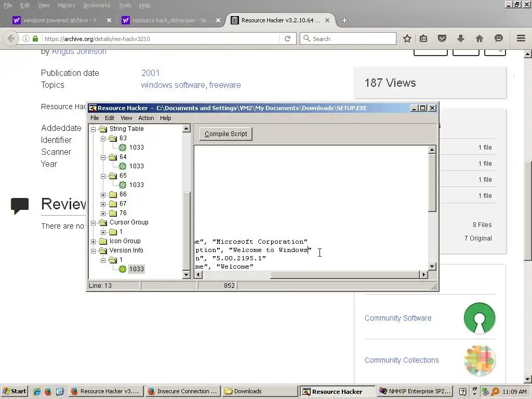Click the Compile Script button
The height and width of the screenshot is (399, 532).
tap(225, 134)
